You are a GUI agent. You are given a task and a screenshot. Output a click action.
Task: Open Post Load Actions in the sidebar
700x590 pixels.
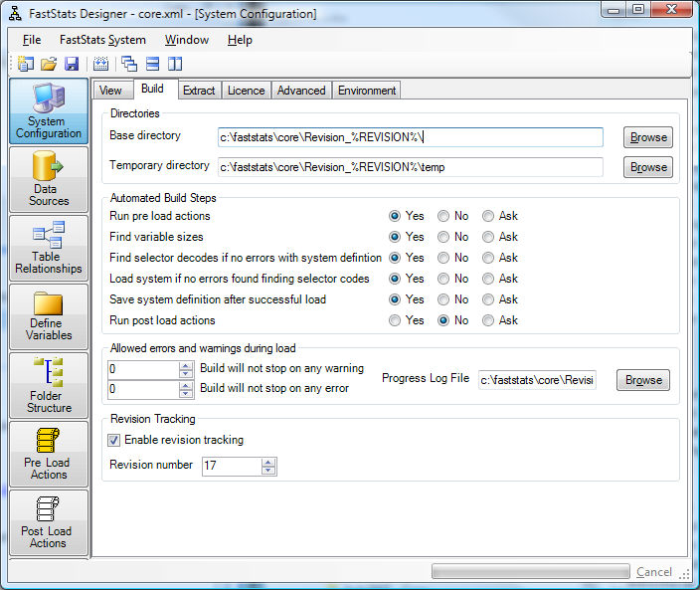pos(49,522)
